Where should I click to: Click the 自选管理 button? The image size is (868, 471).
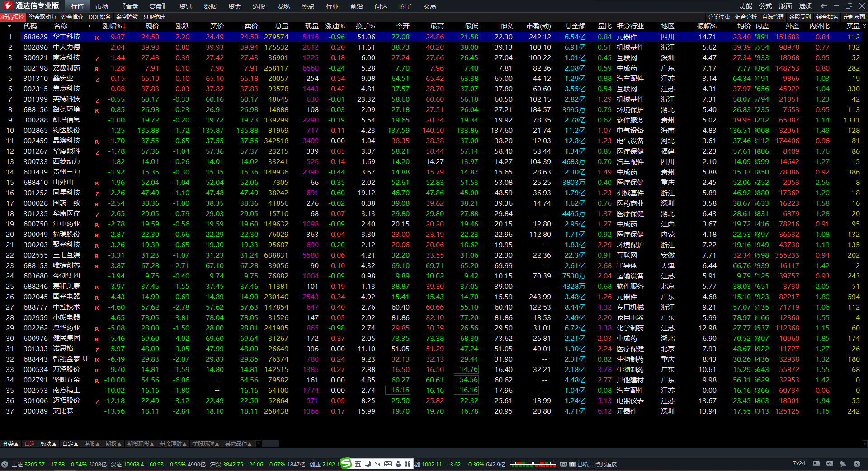click(x=773, y=17)
